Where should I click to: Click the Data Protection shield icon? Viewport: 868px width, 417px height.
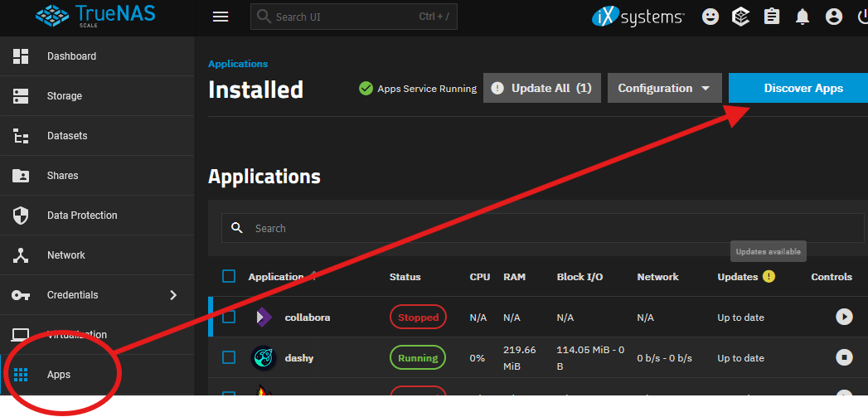click(x=21, y=216)
